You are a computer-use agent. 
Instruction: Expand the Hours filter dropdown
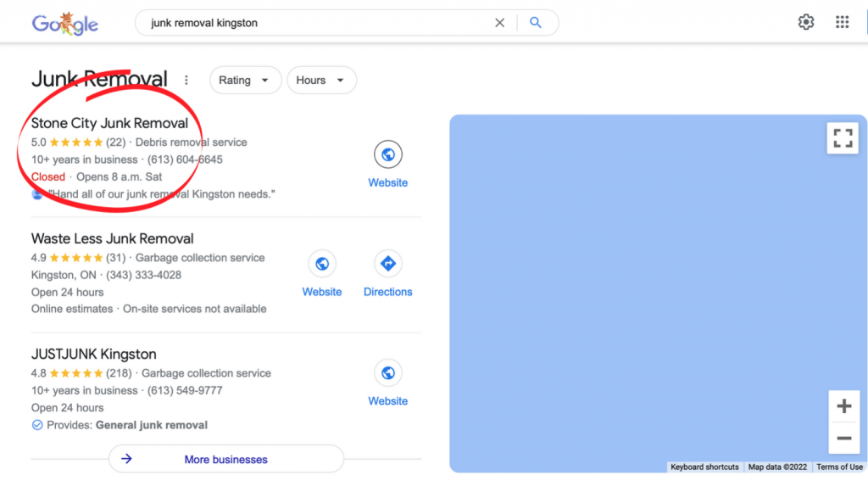pyautogui.click(x=321, y=81)
